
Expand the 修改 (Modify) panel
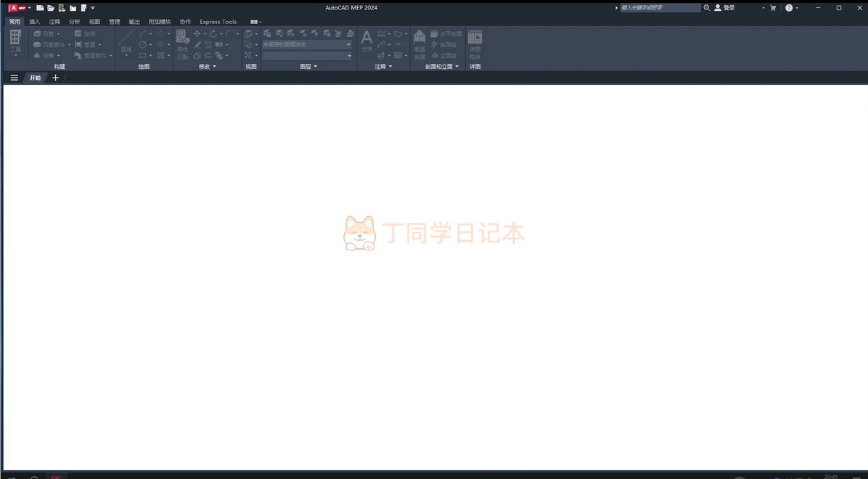pyautogui.click(x=207, y=67)
